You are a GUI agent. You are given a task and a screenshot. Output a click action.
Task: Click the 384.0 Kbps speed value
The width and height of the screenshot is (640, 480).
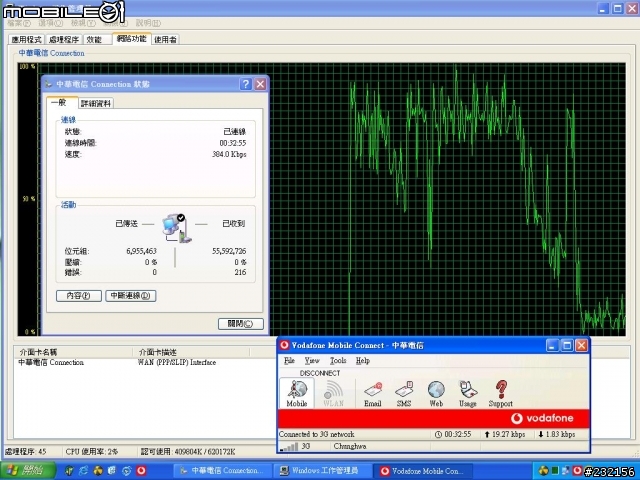pyautogui.click(x=229, y=154)
